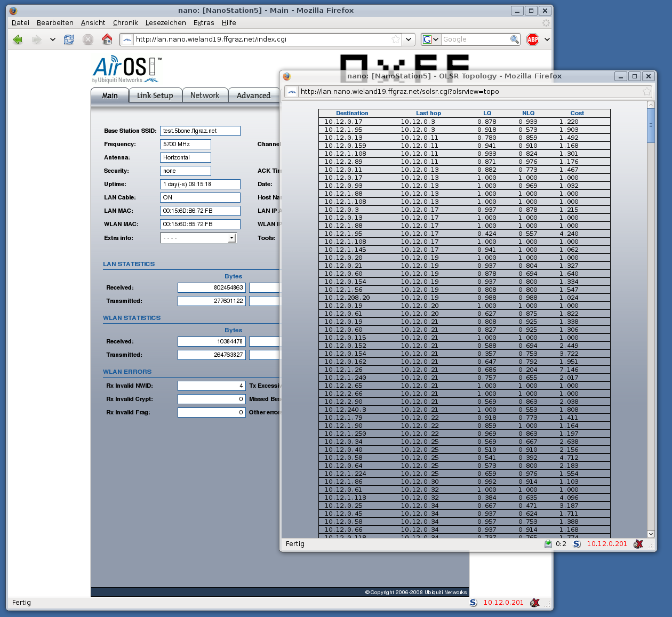This screenshot has width=672, height=617.
Task: Click the green Back arrow button
Action: 18,39
